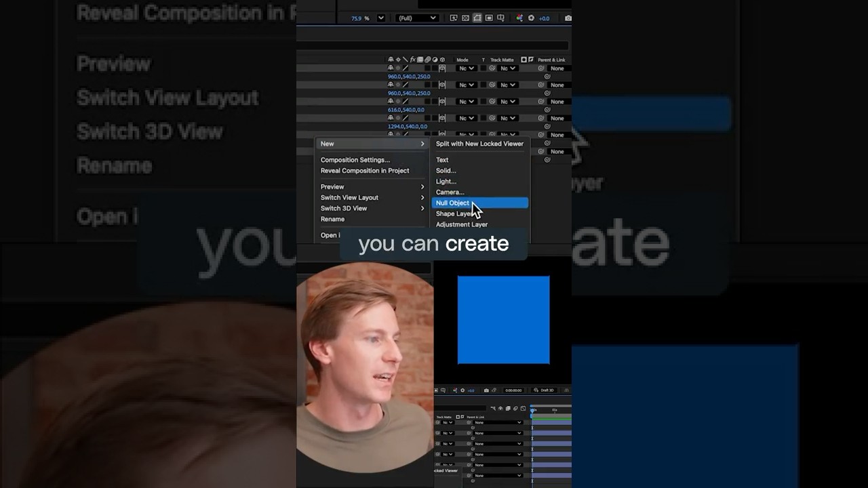This screenshot has height=488, width=868.
Task: Toggle shy switch on layer above 1294.0,540.0,0.0
Action: pos(391,117)
